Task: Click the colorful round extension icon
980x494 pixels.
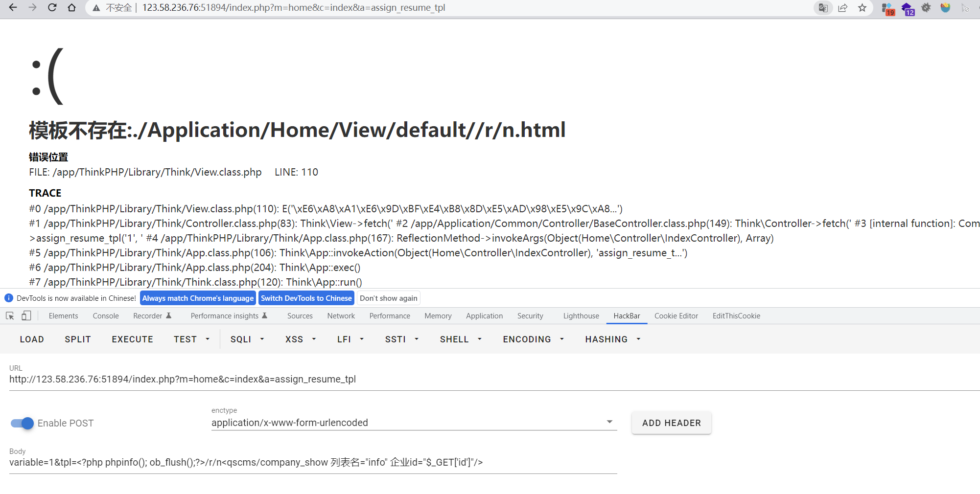Action: 946,8
